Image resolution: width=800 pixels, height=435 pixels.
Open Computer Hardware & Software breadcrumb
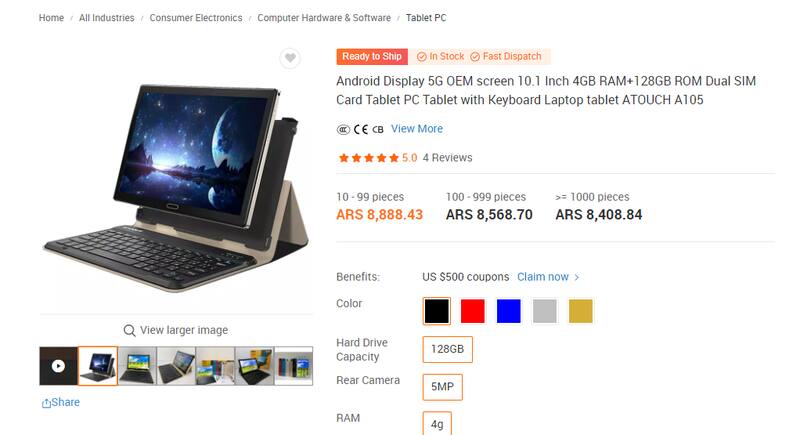324,18
